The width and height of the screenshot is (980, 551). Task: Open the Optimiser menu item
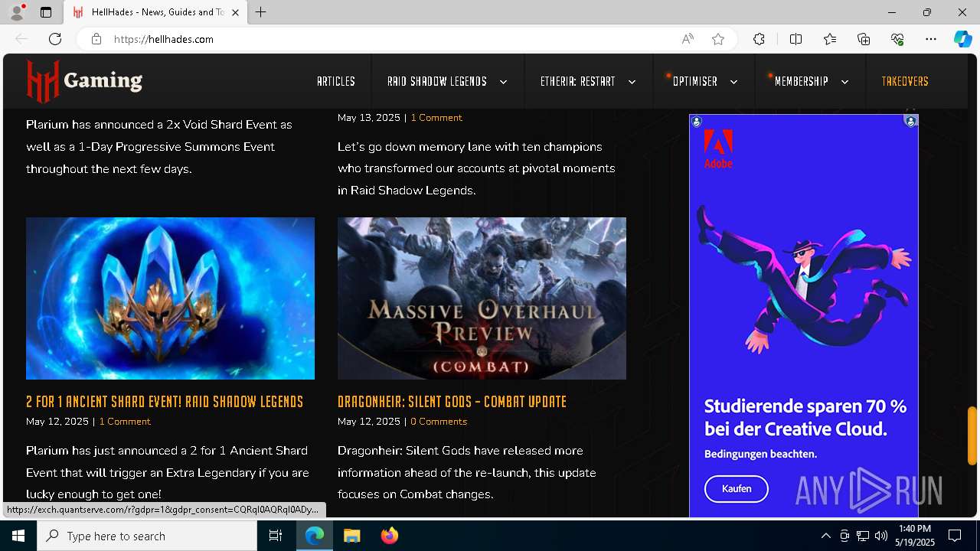pos(695,81)
